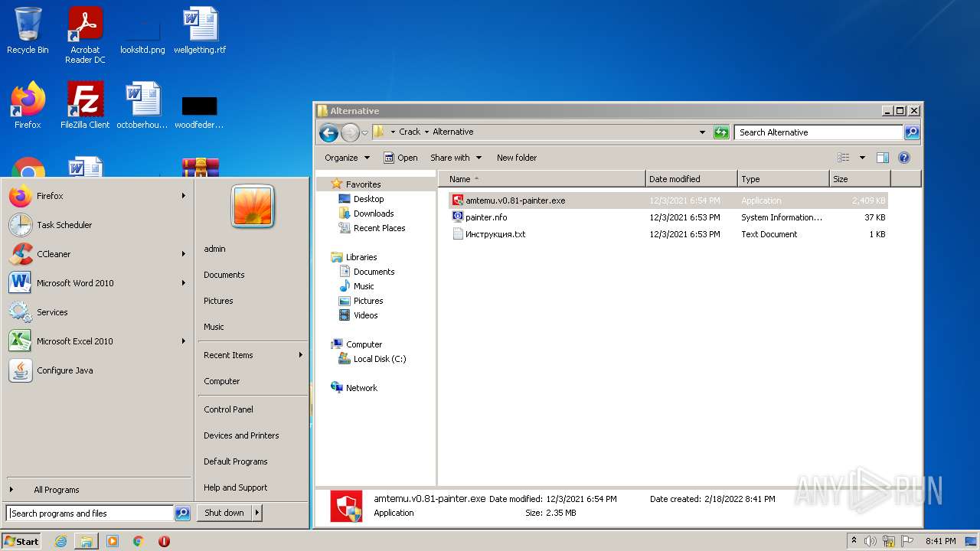Click the volume speaker tray icon
Screen dimensions: 980x551
pos(871,541)
